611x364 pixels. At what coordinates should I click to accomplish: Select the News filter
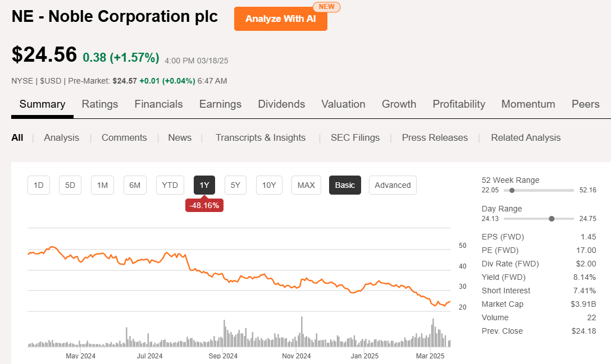179,137
